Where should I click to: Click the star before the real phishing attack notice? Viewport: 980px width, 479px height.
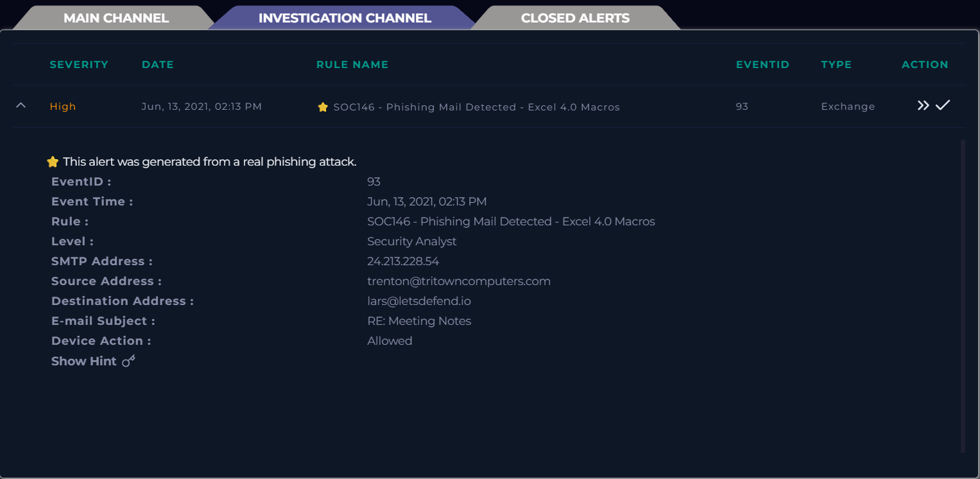(x=53, y=162)
